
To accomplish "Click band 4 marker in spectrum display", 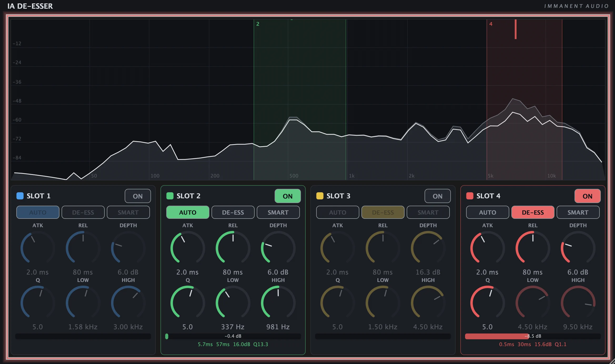I will [x=491, y=24].
